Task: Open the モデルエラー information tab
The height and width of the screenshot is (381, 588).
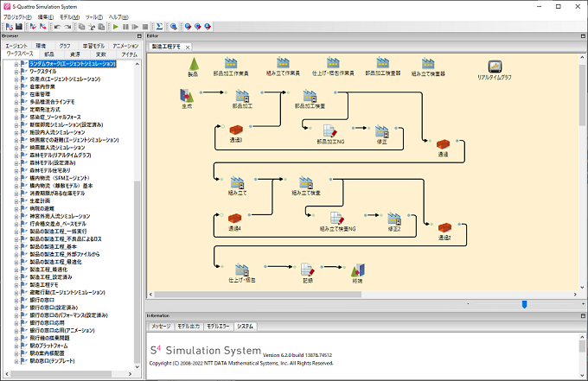Action: (x=220, y=327)
